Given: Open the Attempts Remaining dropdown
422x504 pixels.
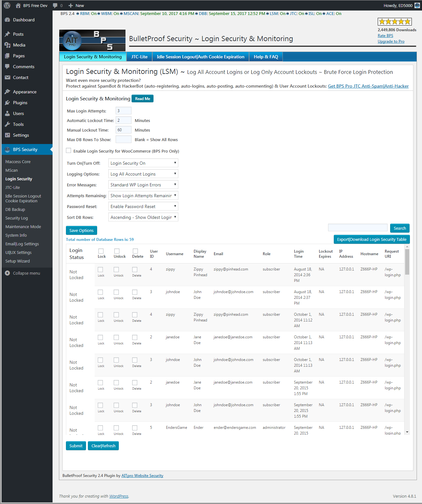Looking at the screenshot, I should pyautogui.click(x=143, y=196).
